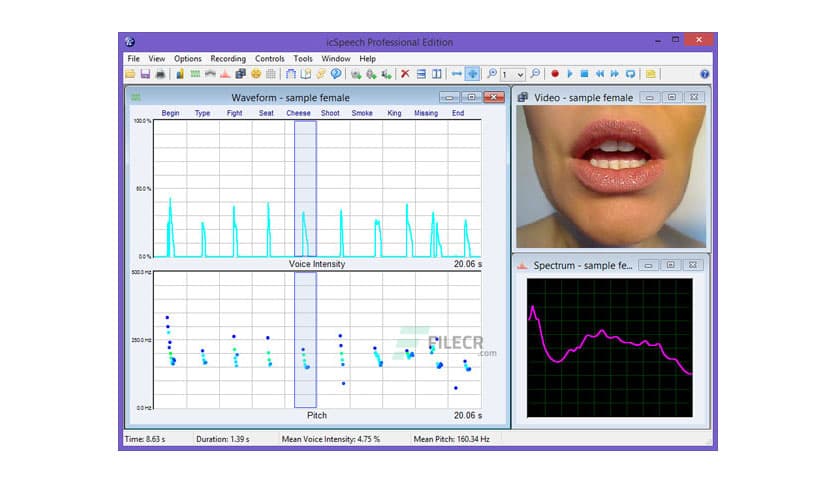Viewport: 836px width, 484px height.
Task: Click the Mean Pitch status bar value
Action: (452, 439)
